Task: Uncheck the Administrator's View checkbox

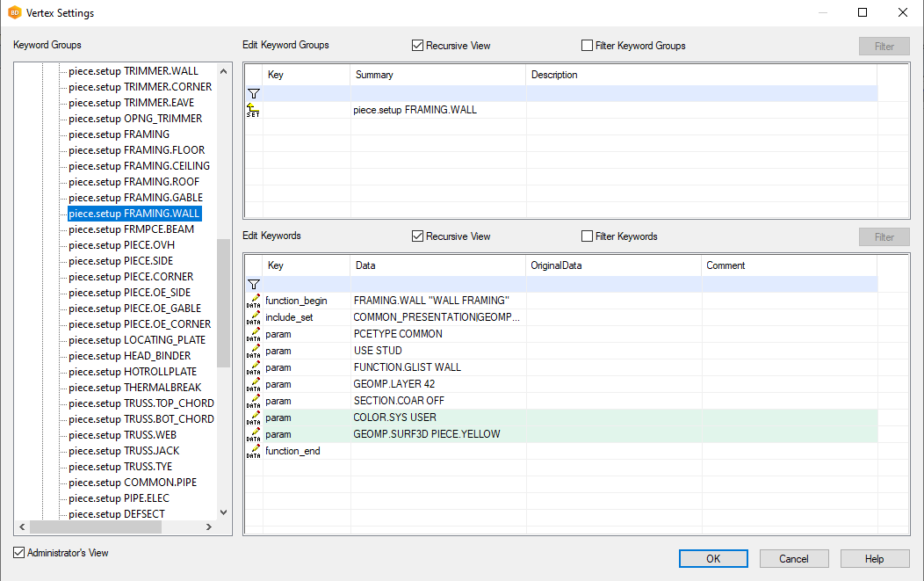Action: (x=19, y=553)
